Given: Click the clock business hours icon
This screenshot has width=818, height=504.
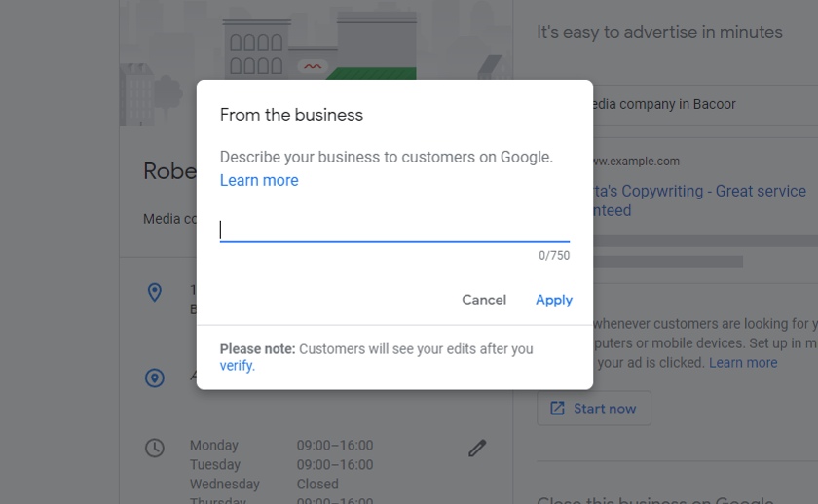Looking at the screenshot, I should [x=155, y=448].
